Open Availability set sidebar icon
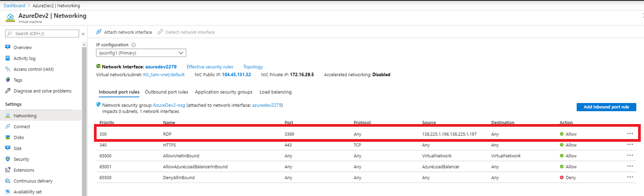Viewport: 644px width, 196px height. pos(8,192)
